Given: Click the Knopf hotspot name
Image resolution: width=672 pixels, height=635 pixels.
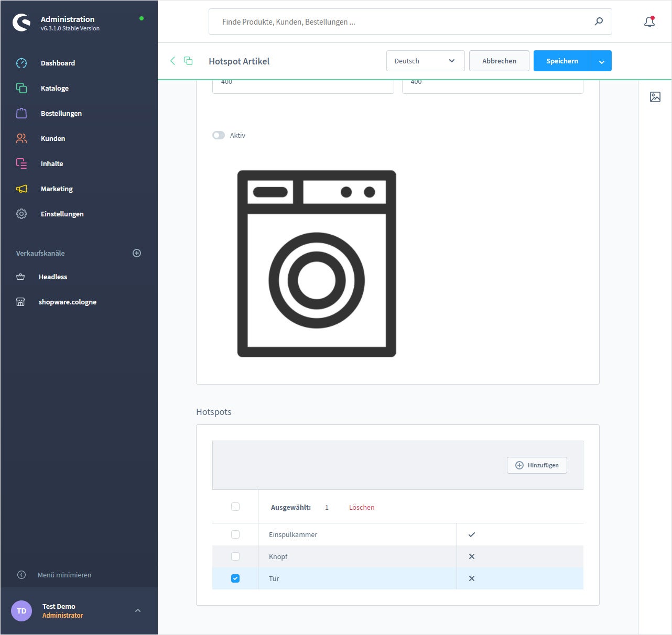Looking at the screenshot, I should pos(278,556).
